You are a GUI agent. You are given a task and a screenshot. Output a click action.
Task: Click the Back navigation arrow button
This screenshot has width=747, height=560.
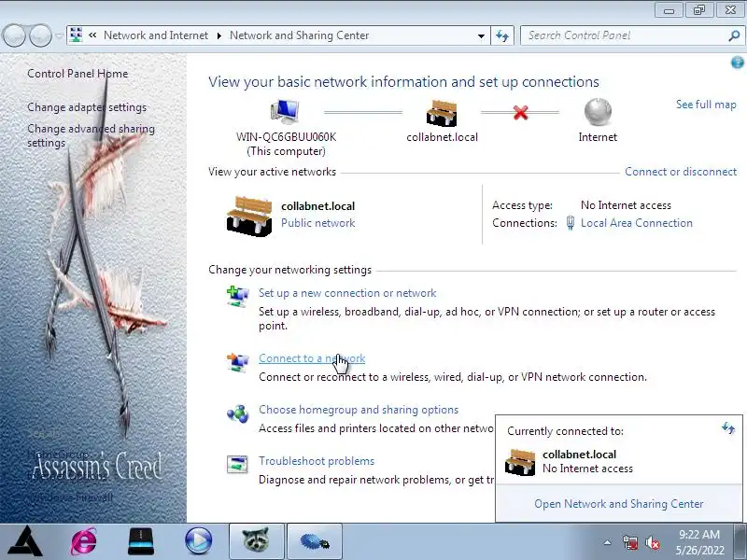pos(14,35)
